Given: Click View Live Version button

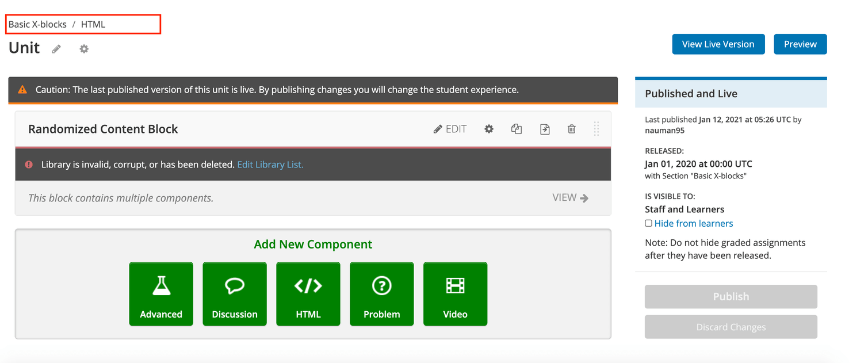Looking at the screenshot, I should [x=718, y=44].
